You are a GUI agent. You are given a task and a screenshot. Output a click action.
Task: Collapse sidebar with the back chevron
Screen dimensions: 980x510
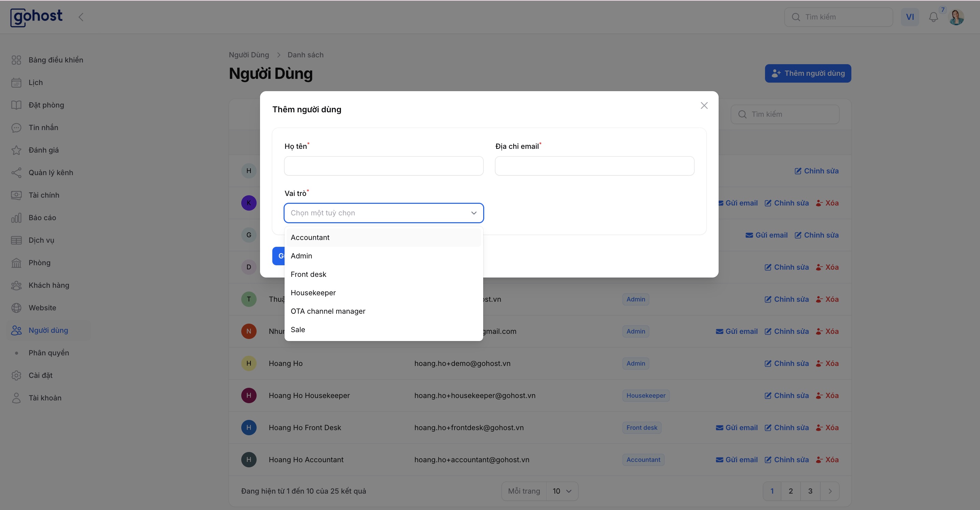81,17
